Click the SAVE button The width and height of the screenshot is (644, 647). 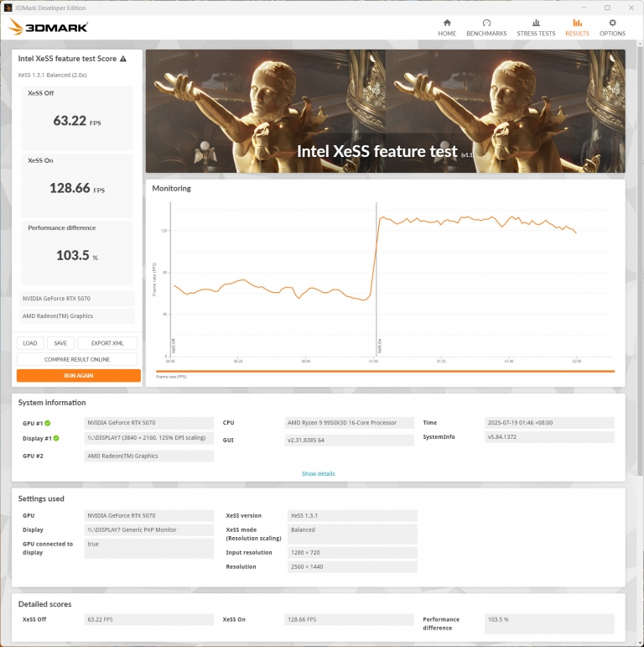[x=60, y=343]
